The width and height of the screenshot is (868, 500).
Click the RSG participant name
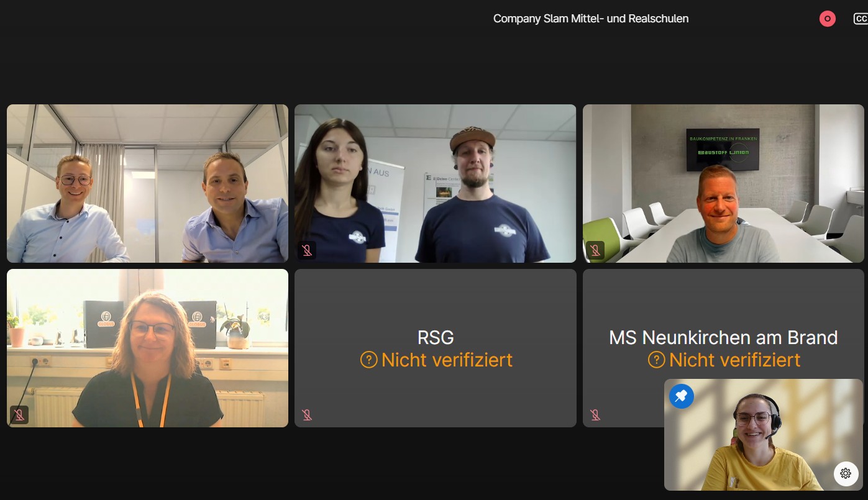(x=436, y=338)
